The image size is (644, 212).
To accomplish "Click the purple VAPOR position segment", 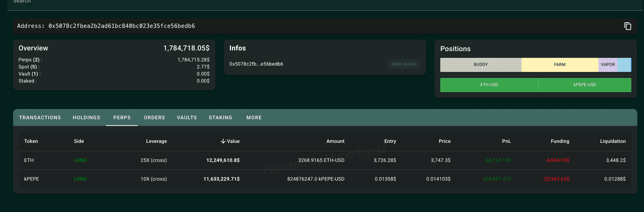I will click(608, 65).
